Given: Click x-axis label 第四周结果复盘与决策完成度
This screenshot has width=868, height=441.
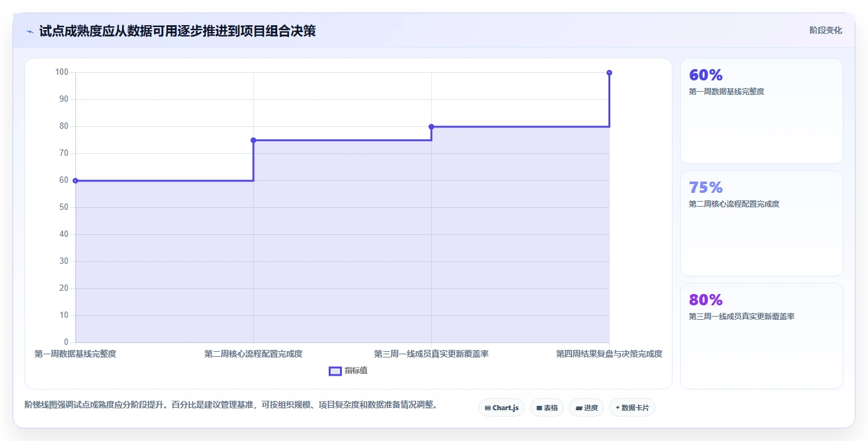Looking at the screenshot, I should tap(609, 354).
